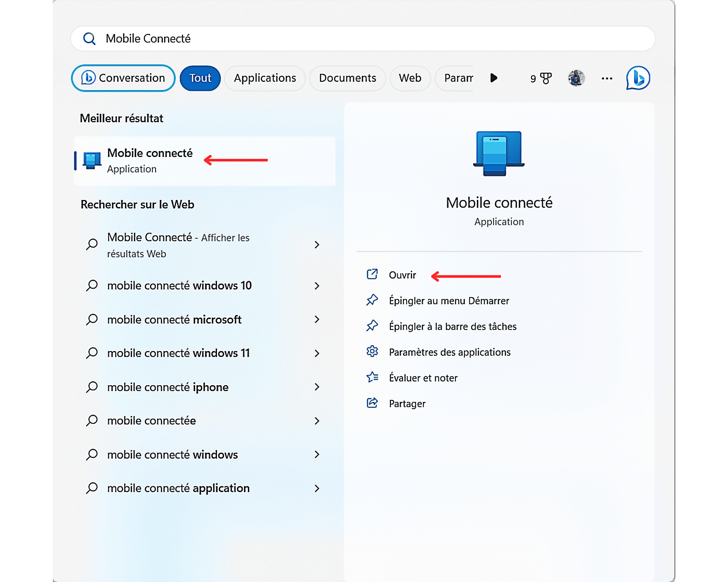Image resolution: width=728 pixels, height=582 pixels.
Task: Click the pin icon for menu Démarrer
Action: point(372,300)
